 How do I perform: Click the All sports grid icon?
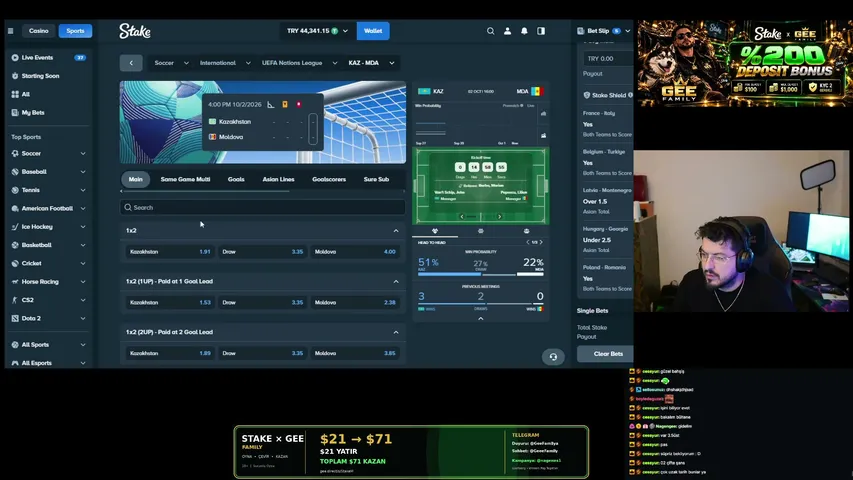[x=15, y=94]
